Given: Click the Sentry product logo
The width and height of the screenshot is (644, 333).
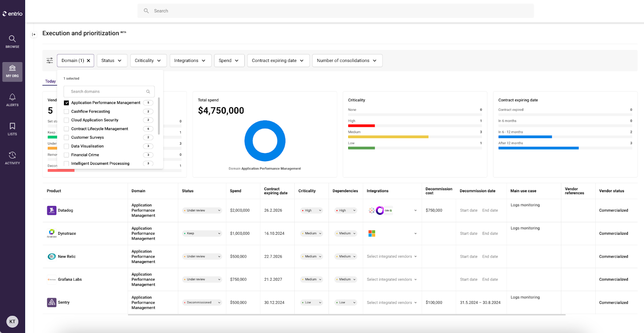Looking at the screenshot, I should [x=52, y=302].
